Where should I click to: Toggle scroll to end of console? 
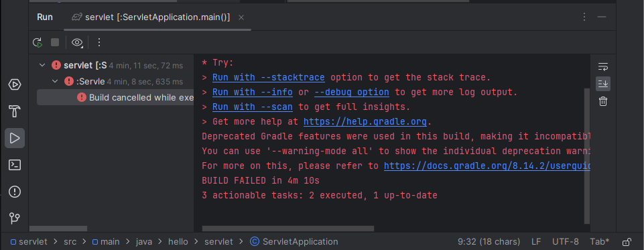pos(603,84)
